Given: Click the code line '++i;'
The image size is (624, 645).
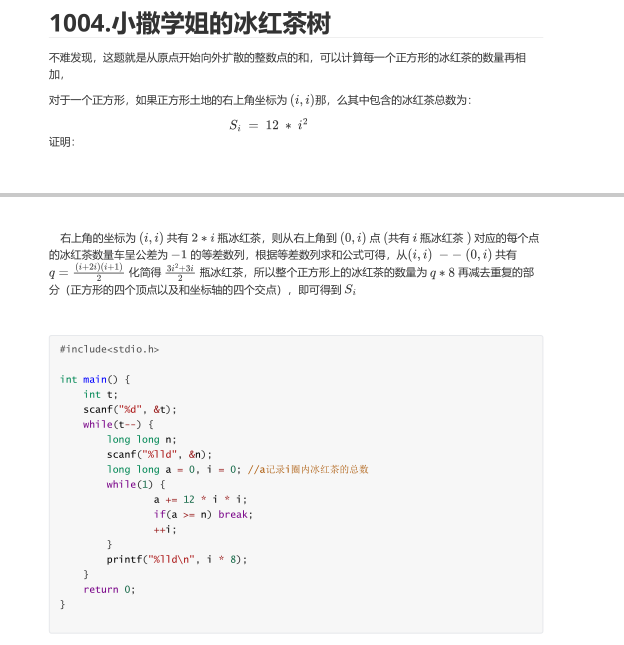Looking at the screenshot, I should 165,530.
